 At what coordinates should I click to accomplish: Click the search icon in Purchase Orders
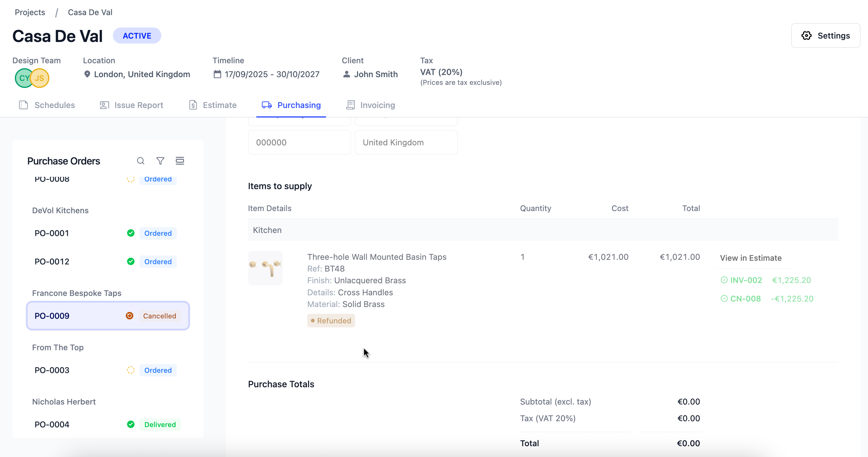(141, 161)
